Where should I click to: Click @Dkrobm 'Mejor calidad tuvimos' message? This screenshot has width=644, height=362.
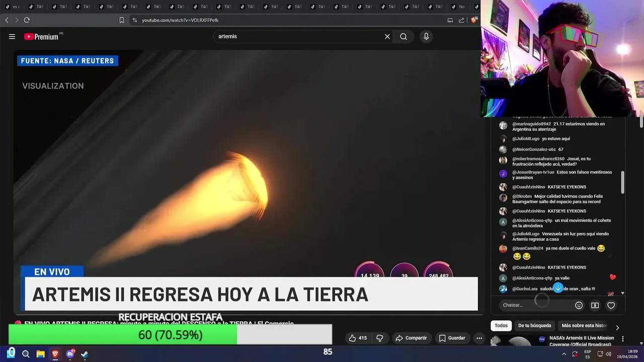[x=556, y=199]
